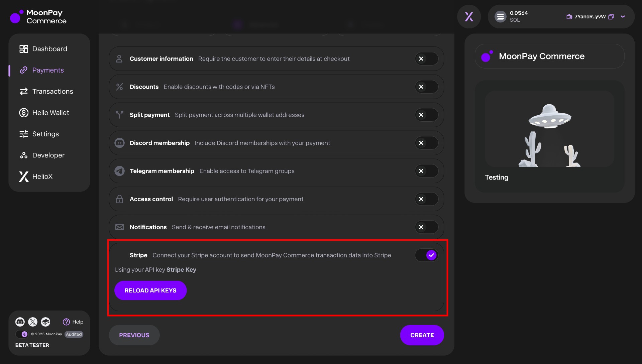The width and height of the screenshot is (642, 364).
Task: Copy wallet address 7YancR..yvW
Action: [611, 17]
